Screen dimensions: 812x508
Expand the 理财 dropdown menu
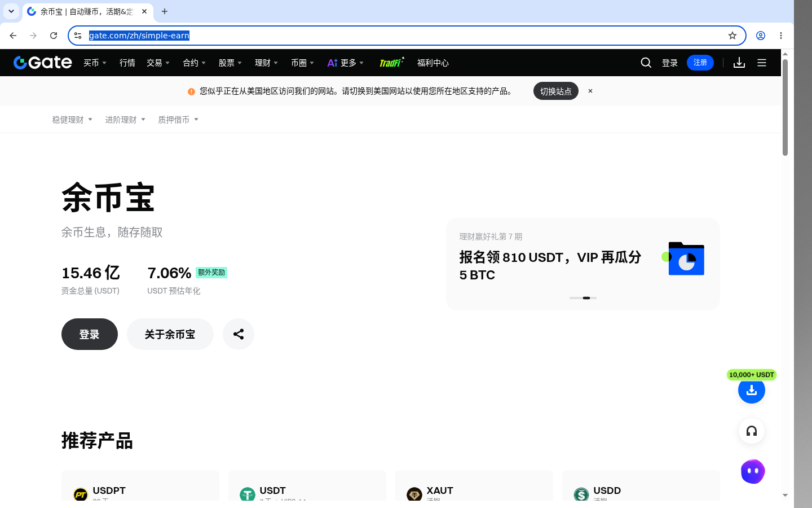pos(266,63)
